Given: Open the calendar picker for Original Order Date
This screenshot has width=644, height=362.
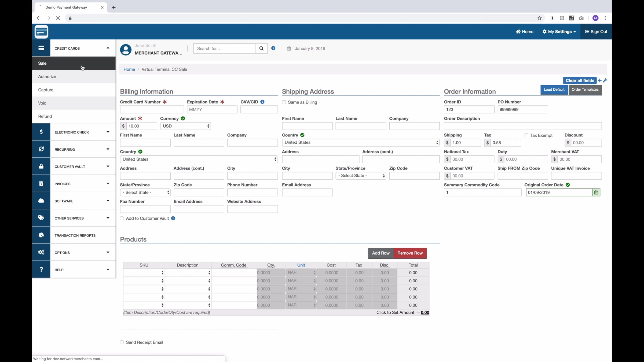Looking at the screenshot, I should [x=596, y=193].
